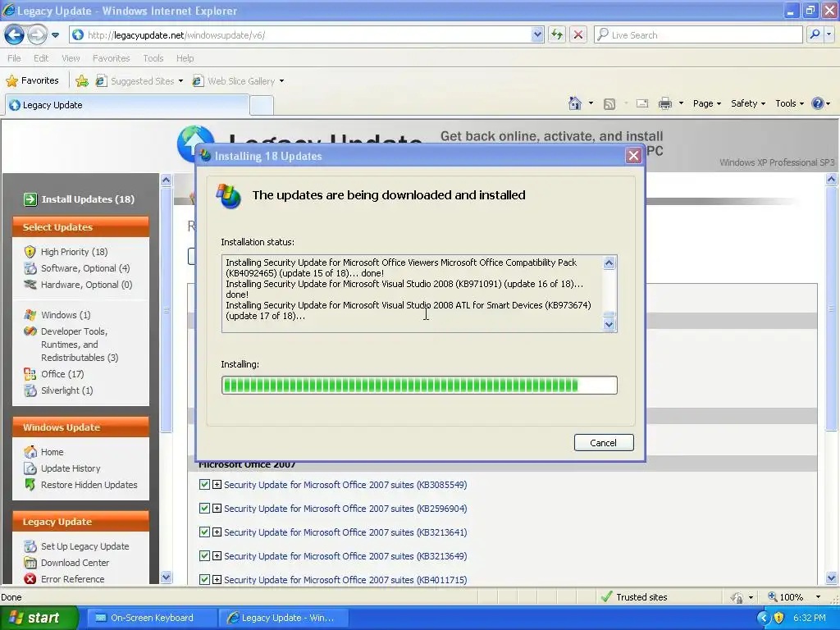Open the Page menu dropdown
This screenshot has width=840, height=630.
706,103
